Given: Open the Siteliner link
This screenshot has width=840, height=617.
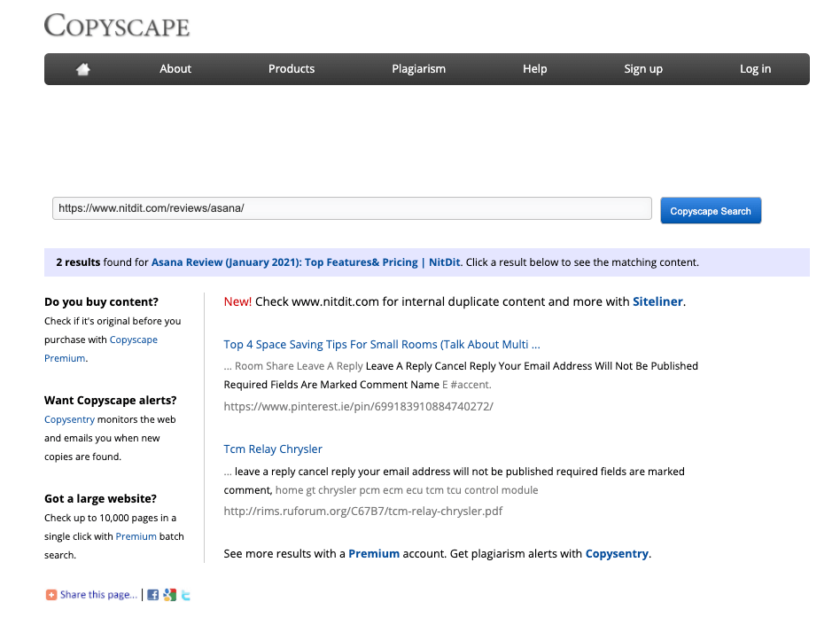Looking at the screenshot, I should pos(657,301).
